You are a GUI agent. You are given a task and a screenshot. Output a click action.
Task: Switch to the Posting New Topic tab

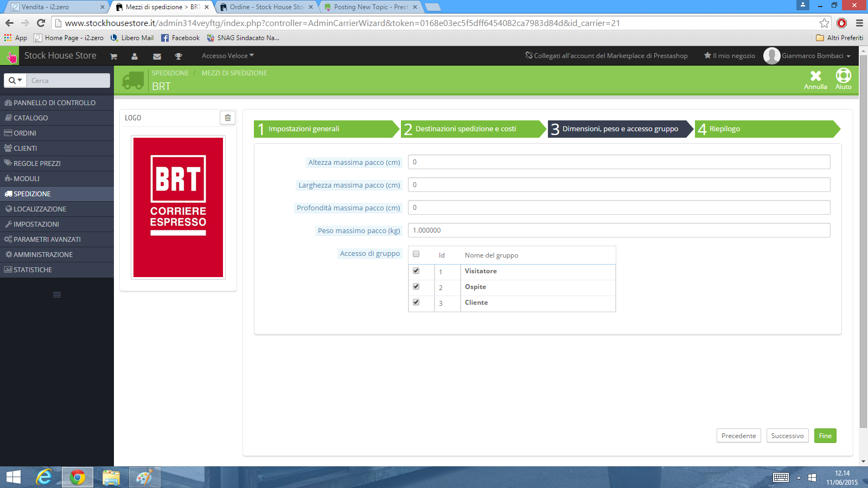point(371,7)
